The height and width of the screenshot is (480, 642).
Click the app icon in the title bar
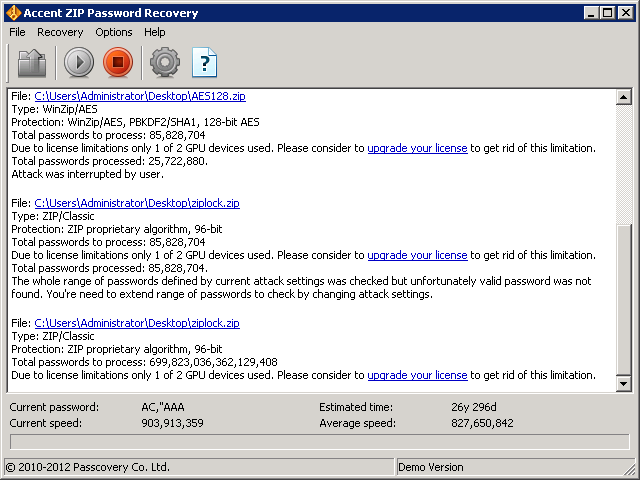13,13
